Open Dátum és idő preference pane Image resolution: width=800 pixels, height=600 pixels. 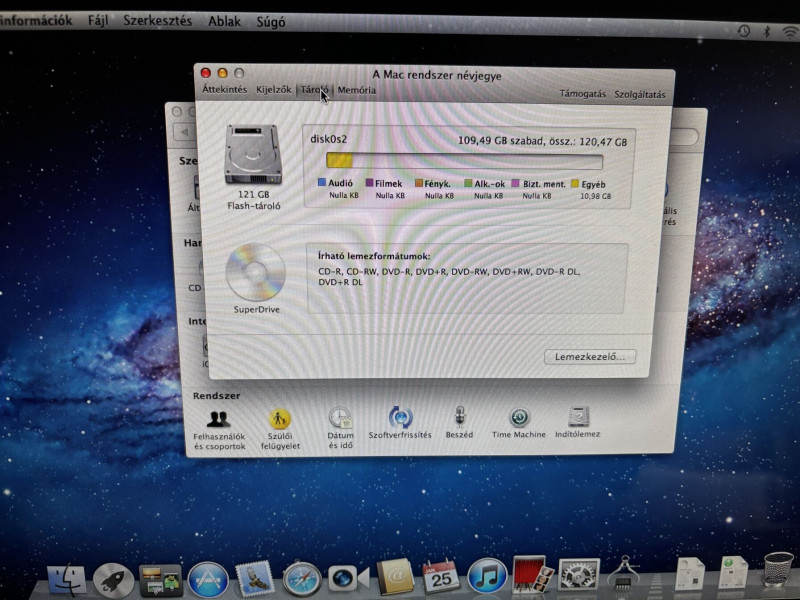[x=340, y=428]
